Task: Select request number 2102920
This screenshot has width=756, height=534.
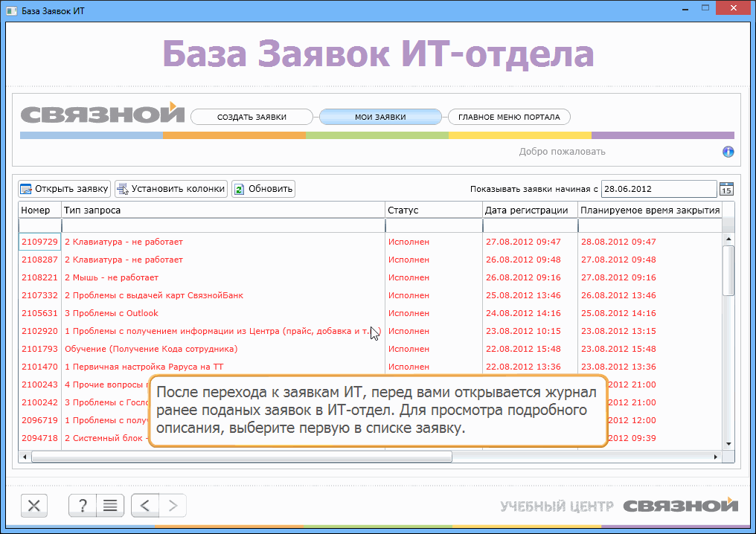Action: (39, 331)
